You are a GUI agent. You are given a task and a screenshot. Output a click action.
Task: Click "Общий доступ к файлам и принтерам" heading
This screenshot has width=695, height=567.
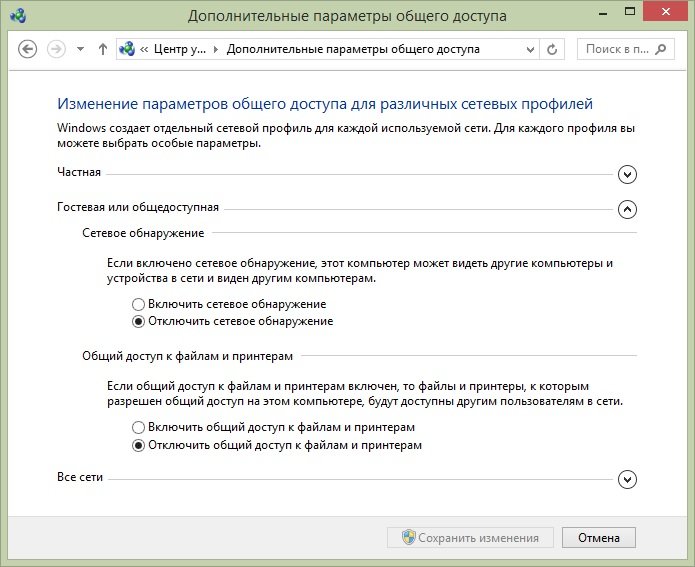pyautogui.click(x=187, y=356)
